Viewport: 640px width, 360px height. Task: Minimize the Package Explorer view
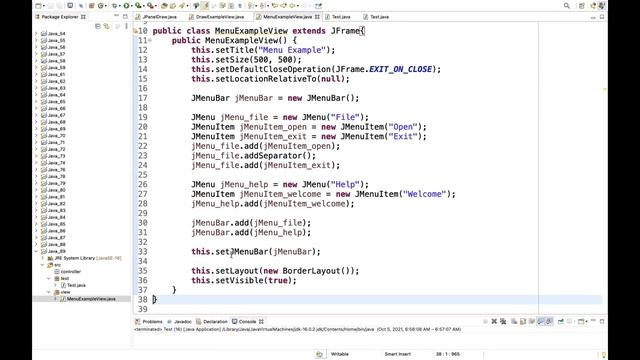click(x=116, y=16)
